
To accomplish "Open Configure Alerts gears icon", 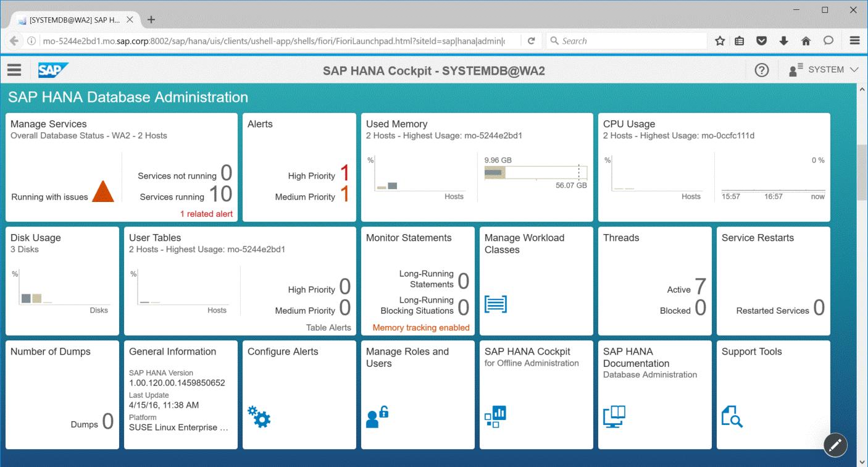I will 259,417.
